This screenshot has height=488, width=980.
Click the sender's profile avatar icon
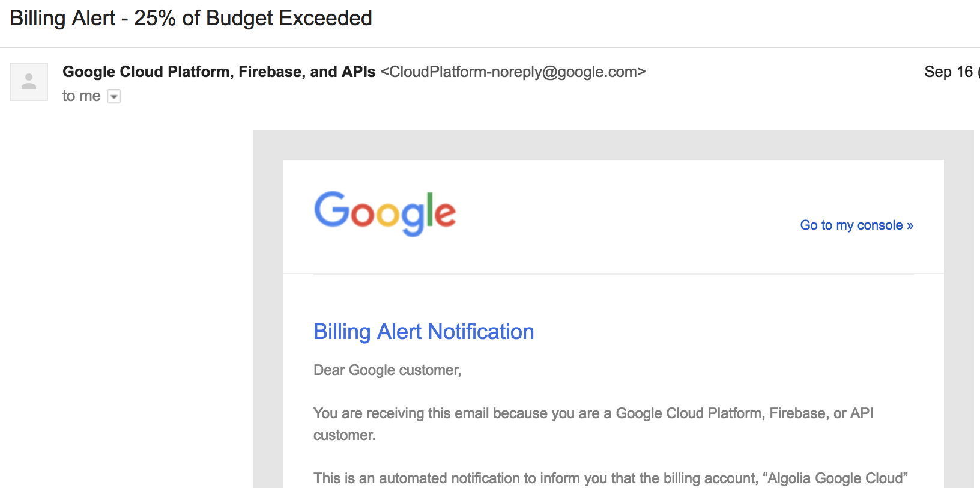pyautogui.click(x=29, y=82)
